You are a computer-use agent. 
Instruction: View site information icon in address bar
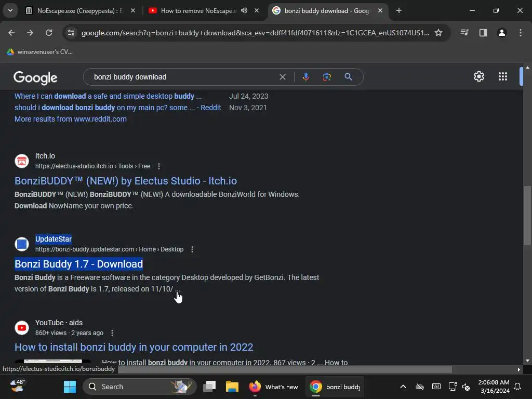coord(71,33)
